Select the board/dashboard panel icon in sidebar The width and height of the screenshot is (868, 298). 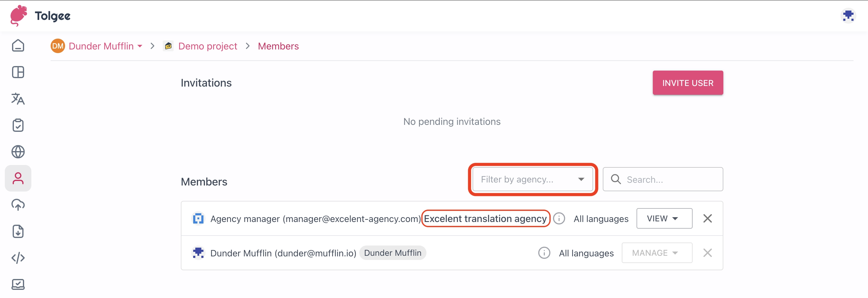(x=18, y=72)
